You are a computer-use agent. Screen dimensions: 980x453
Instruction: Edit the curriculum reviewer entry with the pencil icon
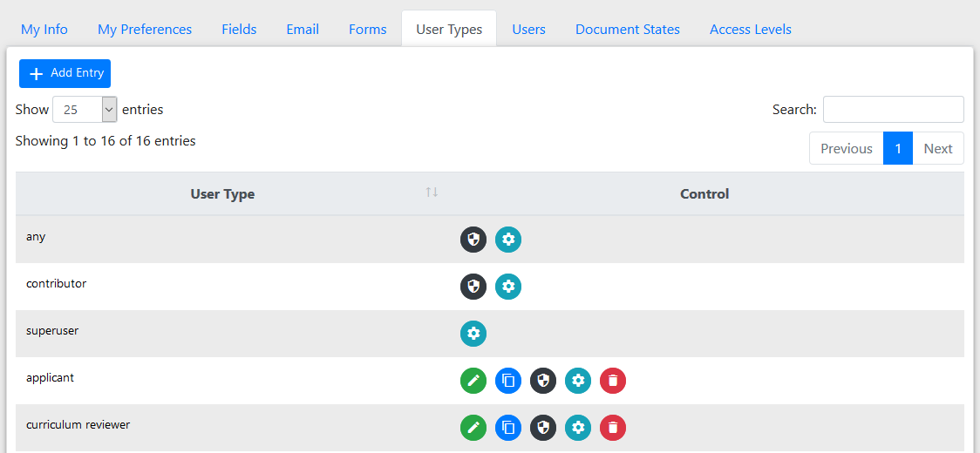click(473, 428)
